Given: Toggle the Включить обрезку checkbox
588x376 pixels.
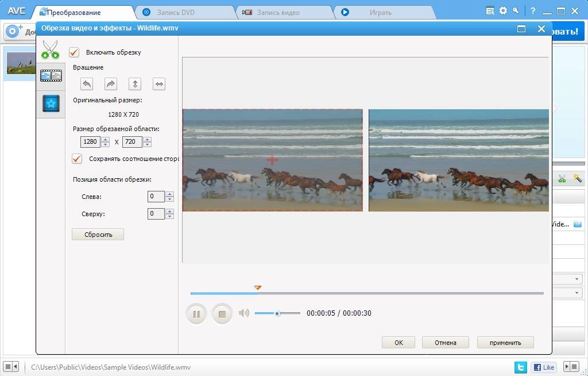Looking at the screenshot, I should 74,52.
